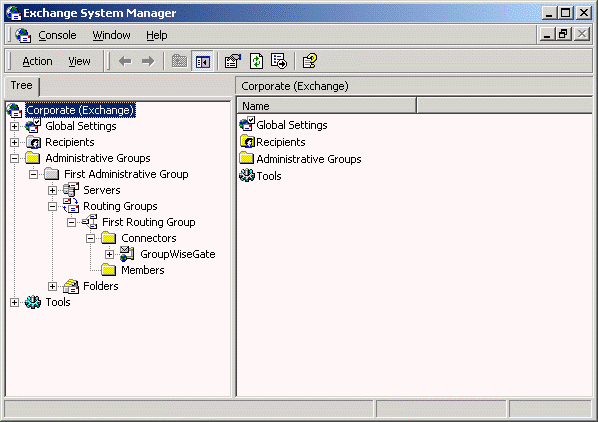Select Recipients text in right pane

click(281, 142)
